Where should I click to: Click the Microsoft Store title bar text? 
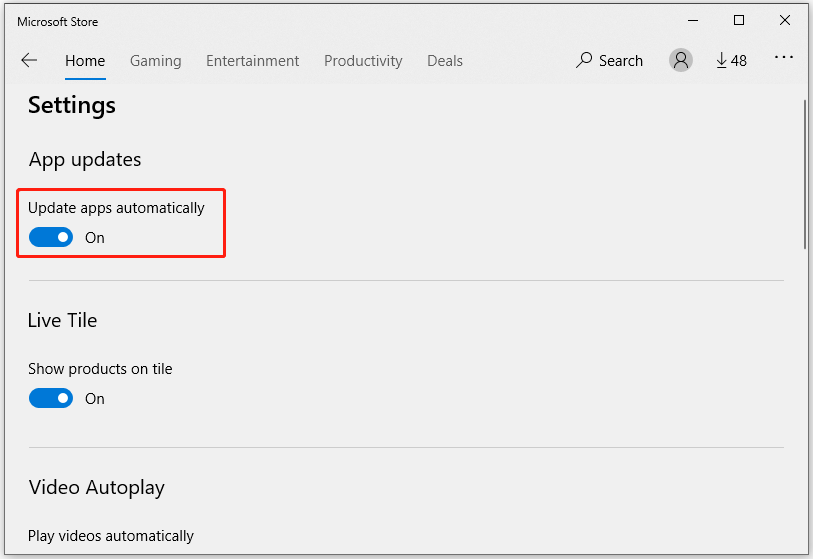(58, 21)
